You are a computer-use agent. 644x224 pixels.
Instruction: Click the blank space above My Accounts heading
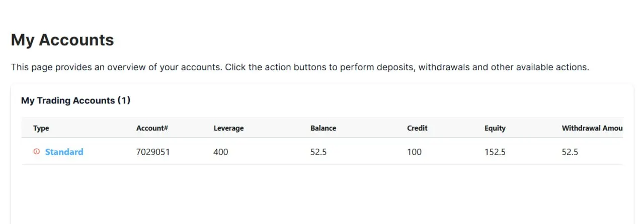322,13
